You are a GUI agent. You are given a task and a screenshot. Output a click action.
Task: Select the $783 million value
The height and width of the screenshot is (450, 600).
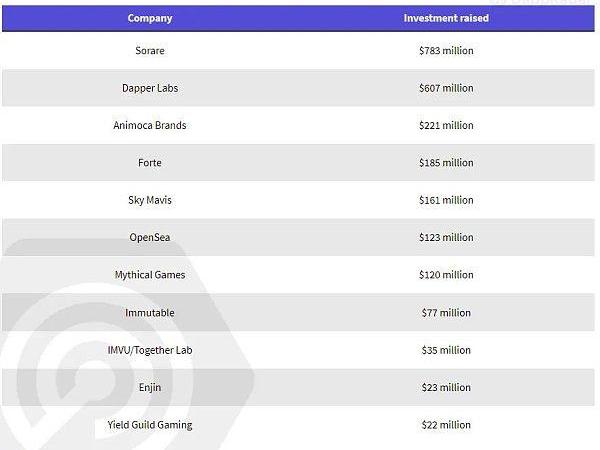[x=446, y=51]
